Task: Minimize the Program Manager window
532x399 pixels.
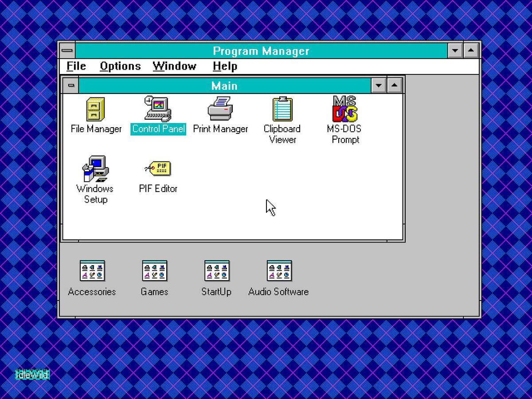Action: coord(455,51)
